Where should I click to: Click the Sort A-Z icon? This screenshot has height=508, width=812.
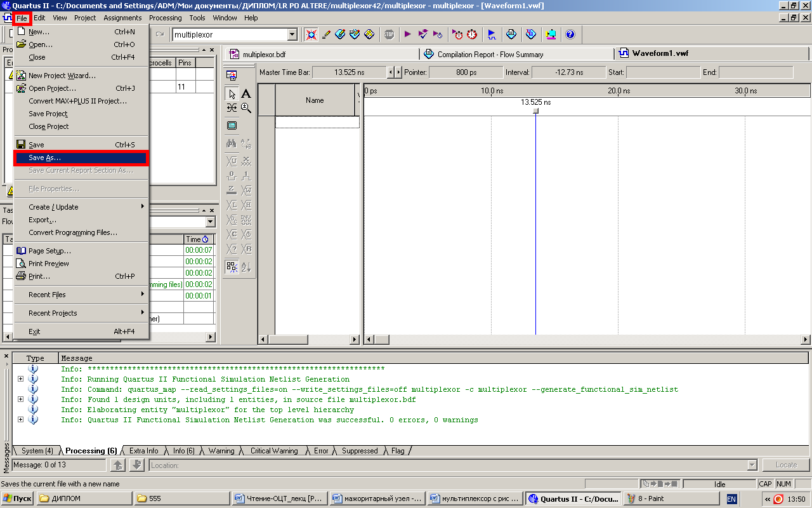(x=246, y=267)
